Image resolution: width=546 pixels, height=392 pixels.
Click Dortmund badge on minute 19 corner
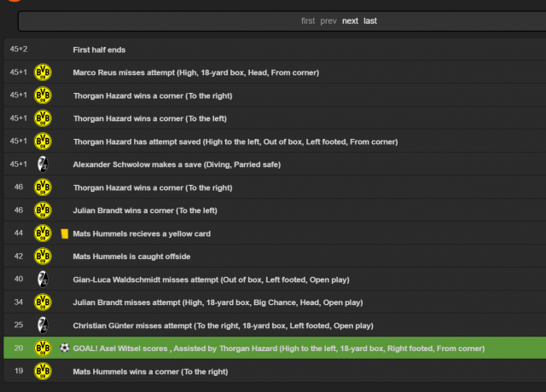(43, 371)
